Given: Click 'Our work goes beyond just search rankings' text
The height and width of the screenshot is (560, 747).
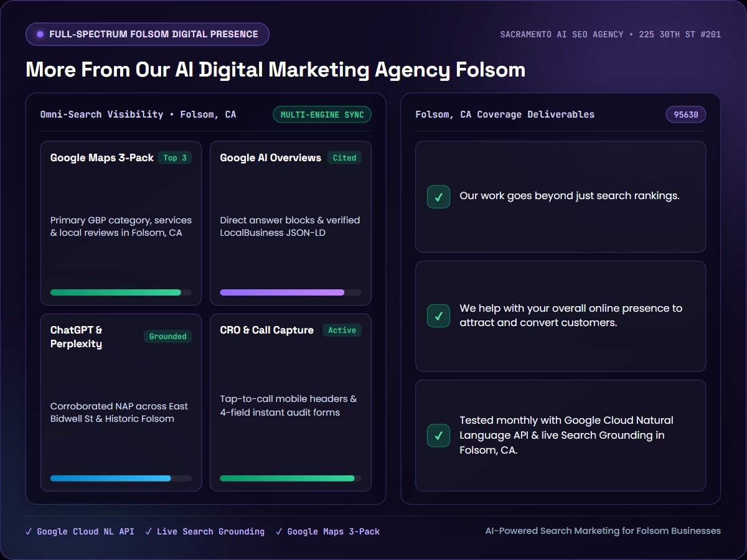Looking at the screenshot, I should pyautogui.click(x=570, y=196).
